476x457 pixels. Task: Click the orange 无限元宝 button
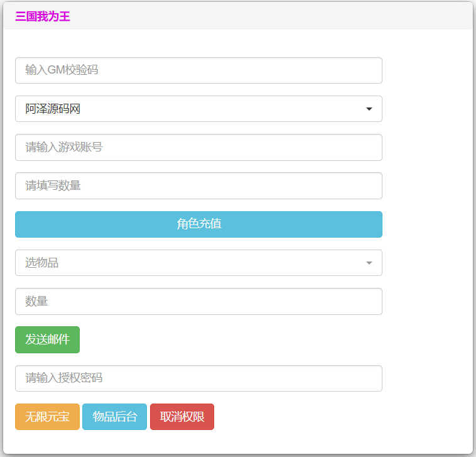[x=47, y=417]
